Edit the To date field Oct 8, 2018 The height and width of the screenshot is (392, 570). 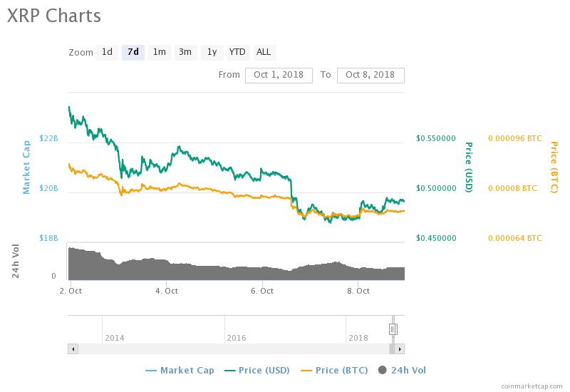pos(370,76)
